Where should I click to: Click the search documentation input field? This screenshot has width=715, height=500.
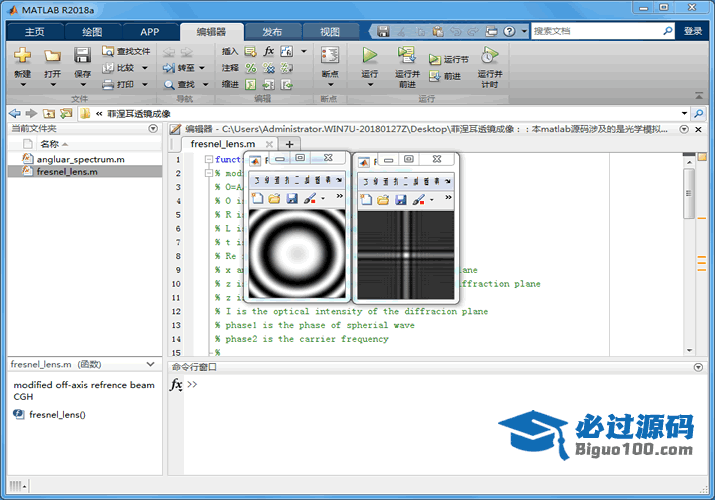coord(596,31)
